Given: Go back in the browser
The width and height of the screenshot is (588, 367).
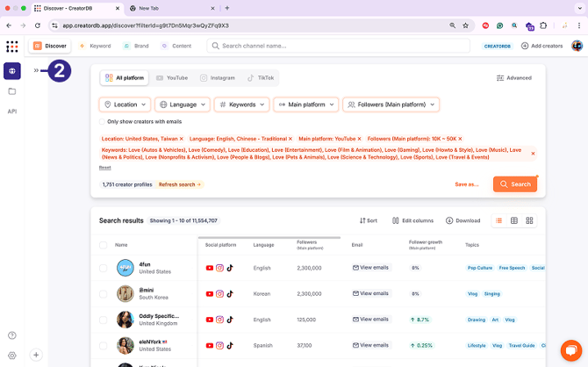Looking at the screenshot, I should pos(9,25).
